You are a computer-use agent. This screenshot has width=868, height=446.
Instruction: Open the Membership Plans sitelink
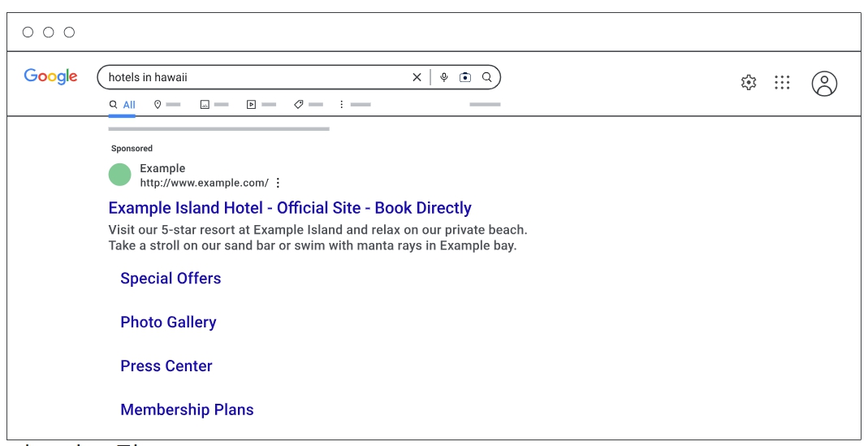click(x=187, y=409)
